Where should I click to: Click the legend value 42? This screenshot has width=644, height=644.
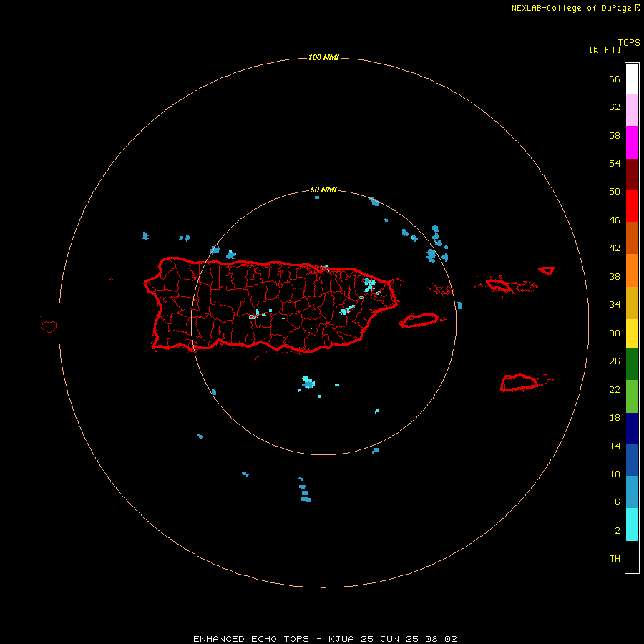click(x=615, y=248)
